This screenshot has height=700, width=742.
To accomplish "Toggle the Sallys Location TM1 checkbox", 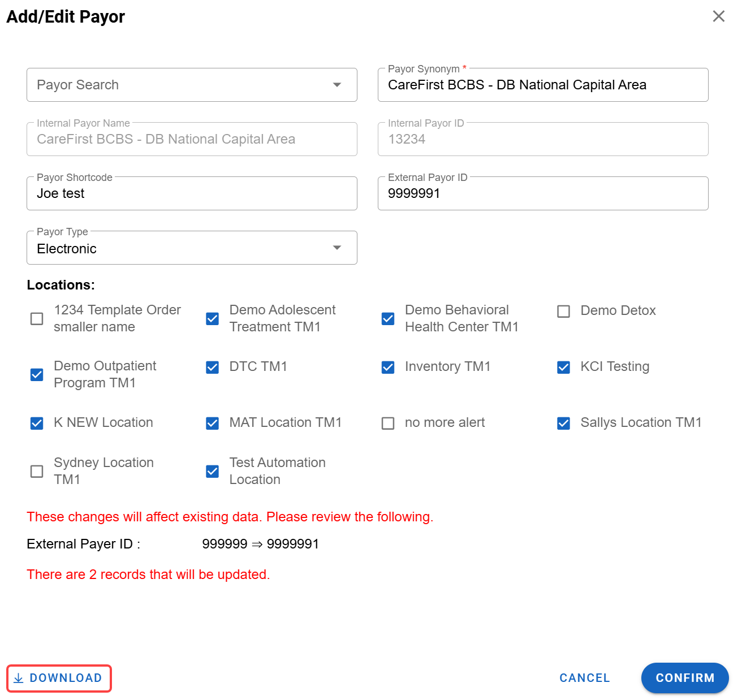I will pos(563,423).
